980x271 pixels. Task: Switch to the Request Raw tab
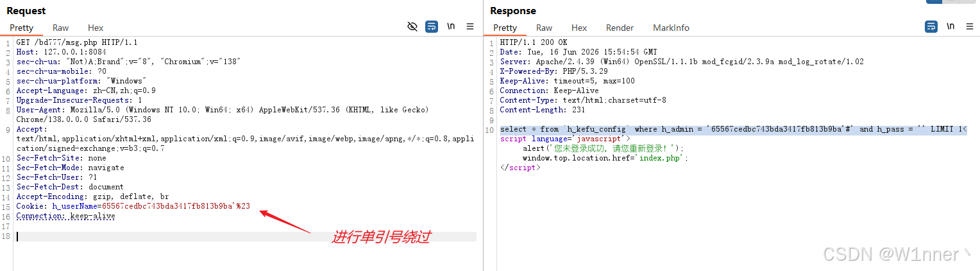pyautogui.click(x=61, y=28)
